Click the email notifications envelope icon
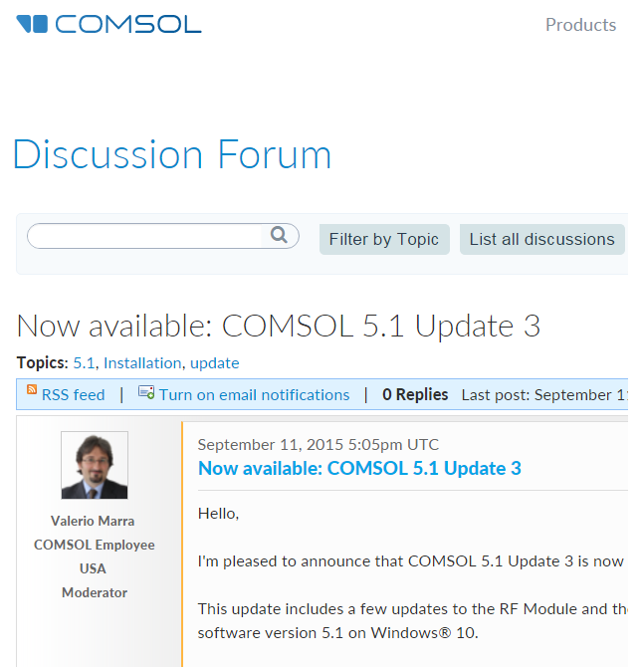Screen dimensions: 644x667 point(146,393)
